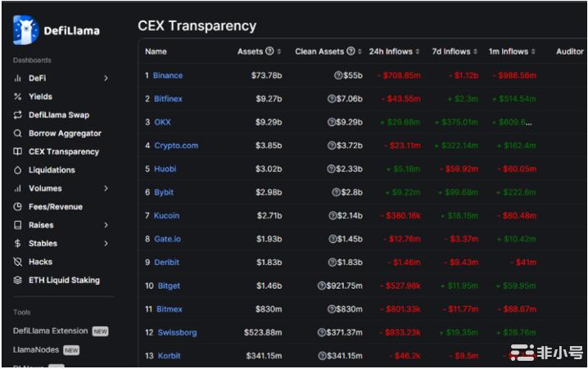Expand the DeFi sidebar section
588x369 pixels.
point(106,79)
